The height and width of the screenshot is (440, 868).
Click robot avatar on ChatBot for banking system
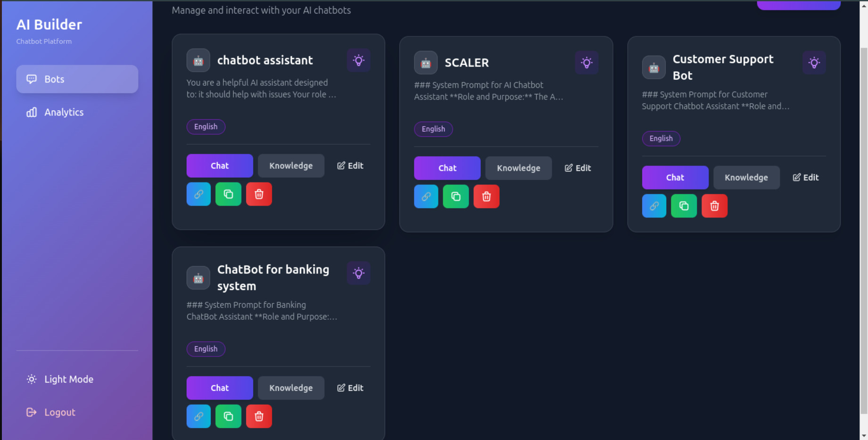(198, 278)
